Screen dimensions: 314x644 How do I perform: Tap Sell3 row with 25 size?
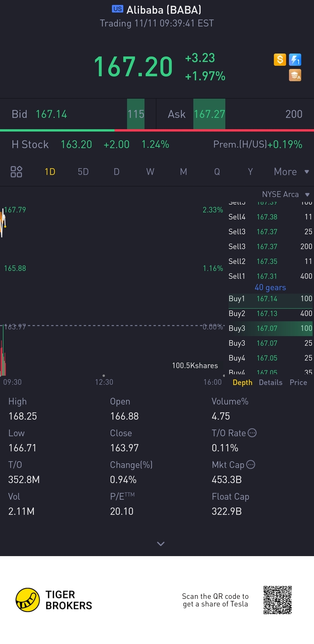coord(270,232)
